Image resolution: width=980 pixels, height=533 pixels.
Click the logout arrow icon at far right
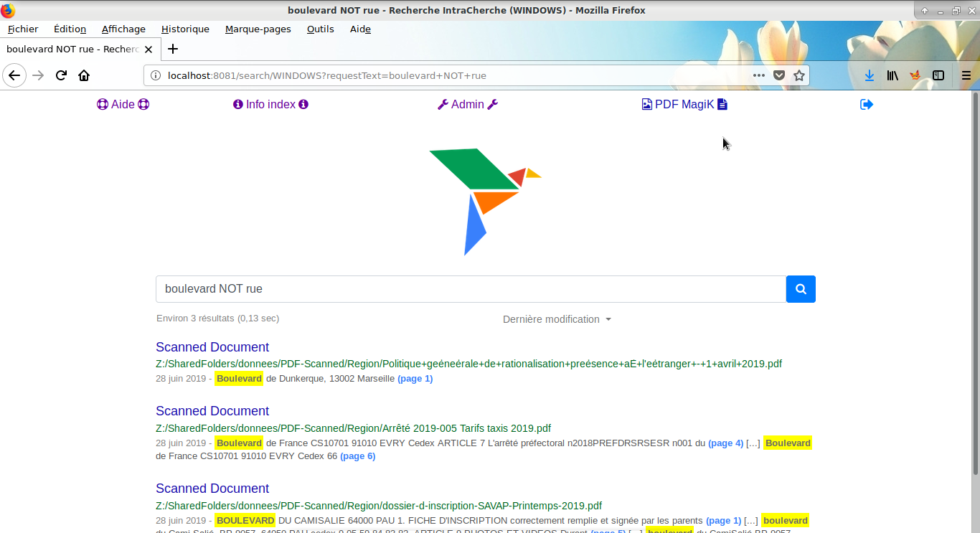[866, 104]
